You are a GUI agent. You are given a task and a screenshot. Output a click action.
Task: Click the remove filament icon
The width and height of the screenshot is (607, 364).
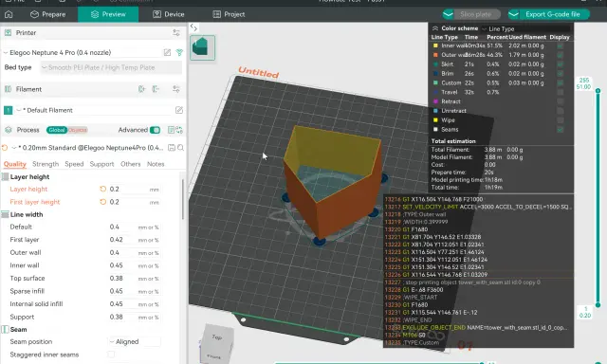pyautogui.click(x=156, y=89)
